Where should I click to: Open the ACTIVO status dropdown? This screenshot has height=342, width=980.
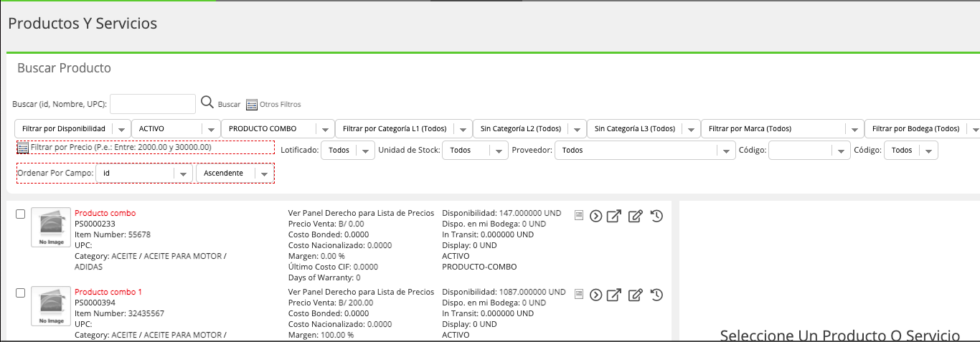pos(176,129)
